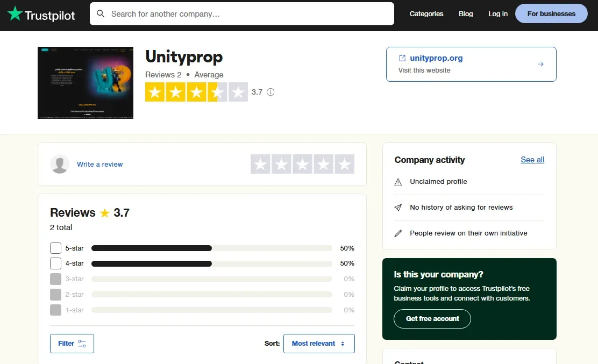The height and width of the screenshot is (364, 598).
Task: Click the info icon next to 3.7
Action: [x=270, y=92]
